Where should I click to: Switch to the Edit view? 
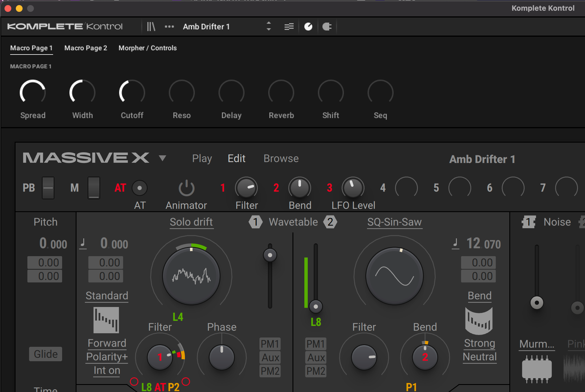tap(237, 159)
